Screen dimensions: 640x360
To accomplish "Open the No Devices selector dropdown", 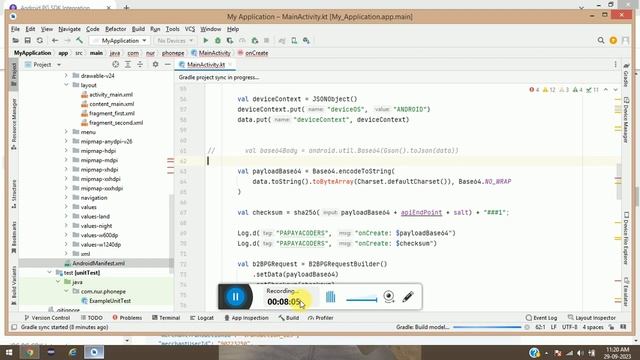I will click(x=175, y=40).
